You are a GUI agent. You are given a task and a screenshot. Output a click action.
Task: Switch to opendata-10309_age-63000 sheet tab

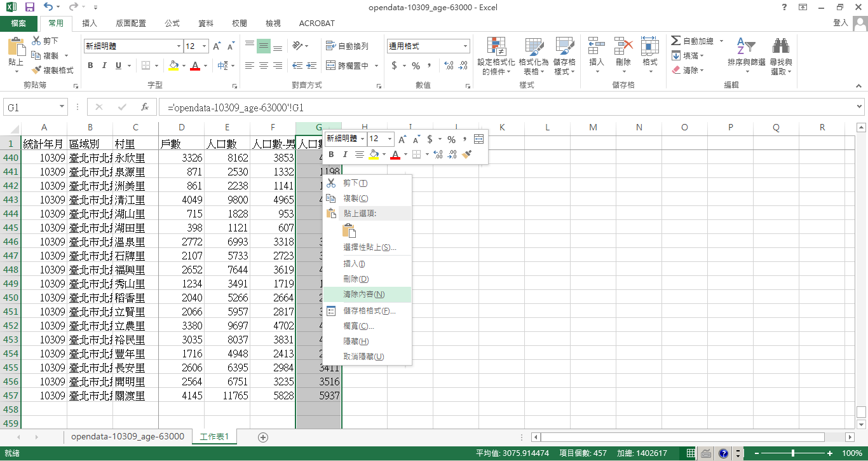(x=128, y=437)
